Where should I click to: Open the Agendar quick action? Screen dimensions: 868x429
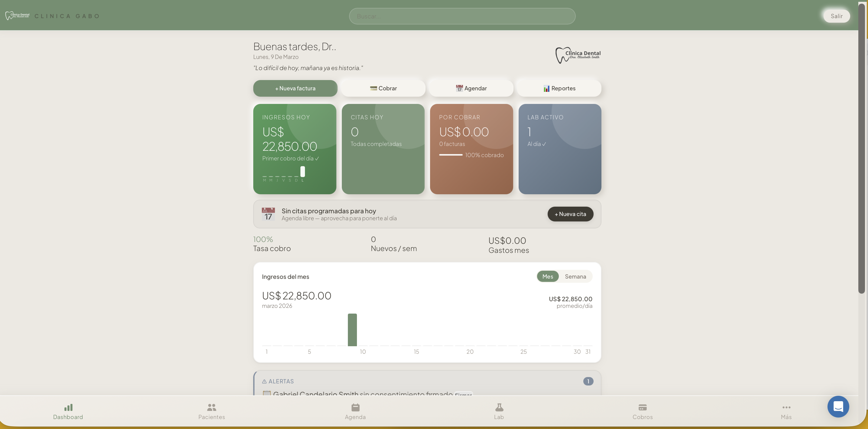(471, 88)
